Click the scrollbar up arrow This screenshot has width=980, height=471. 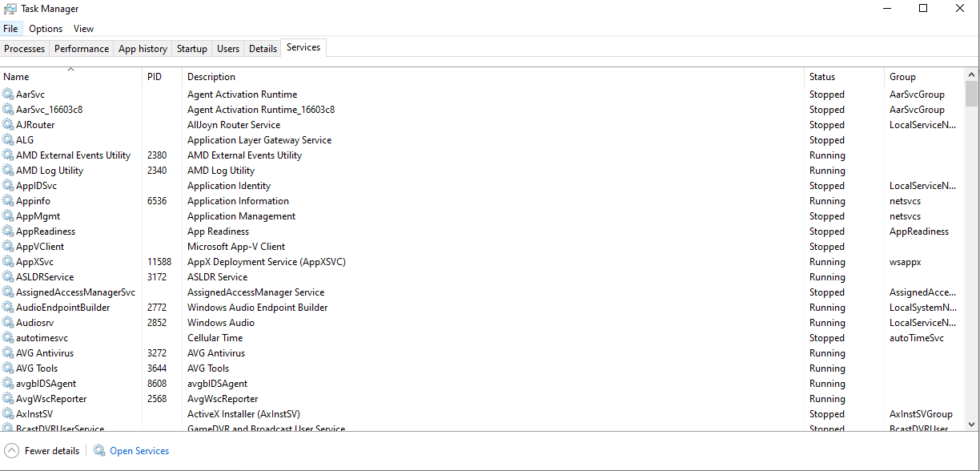[972, 74]
